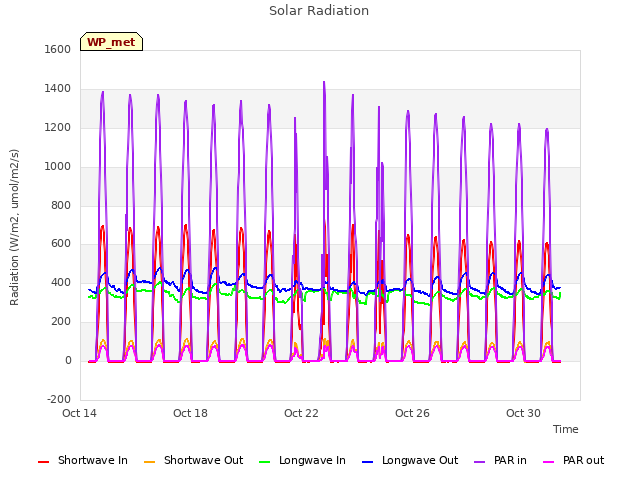The width and height of the screenshot is (640, 480).
Task: Click the Oct 18 x-axis tick label
Action: tap(190, 413)
